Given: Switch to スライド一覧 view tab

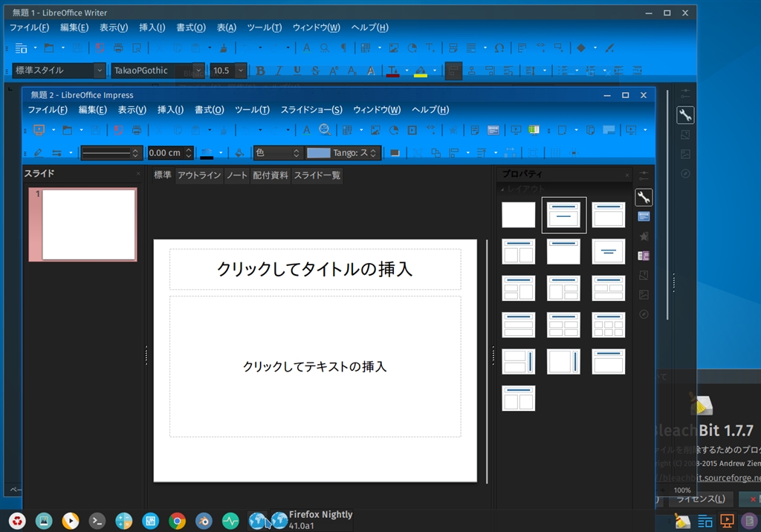Looking at the screenshot, I should coord(317,175).
